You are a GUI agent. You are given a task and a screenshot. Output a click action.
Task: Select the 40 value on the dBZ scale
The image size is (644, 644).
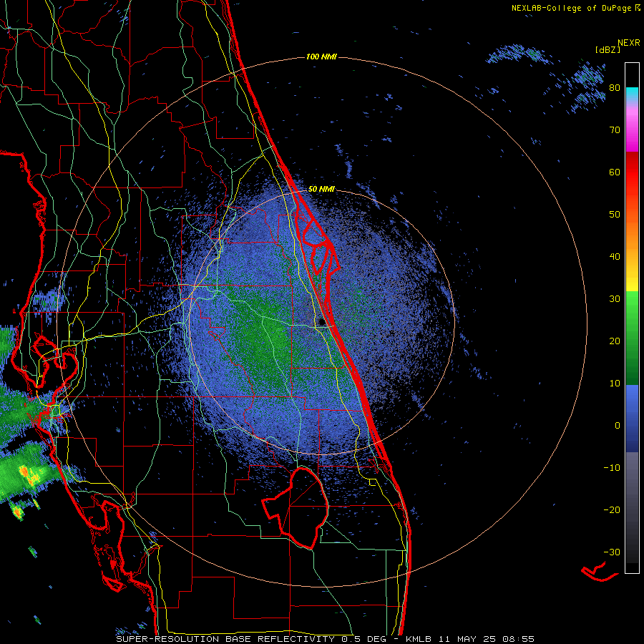point(615,257)
